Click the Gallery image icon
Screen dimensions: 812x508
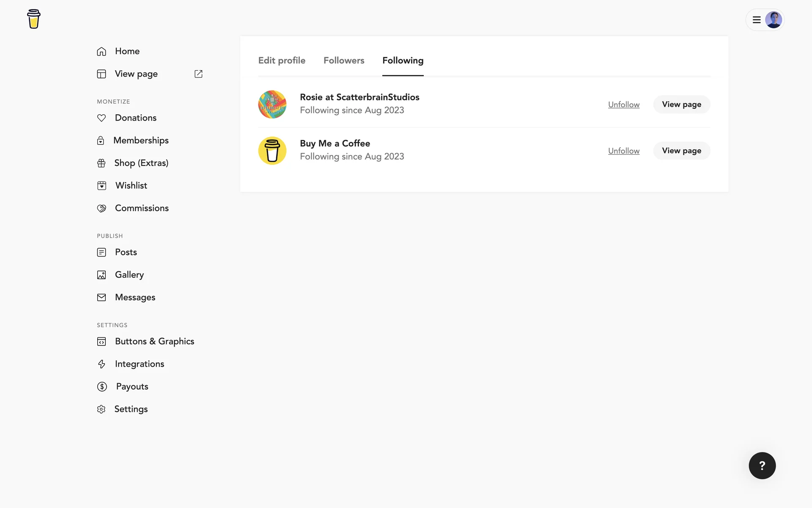[101, 275]
